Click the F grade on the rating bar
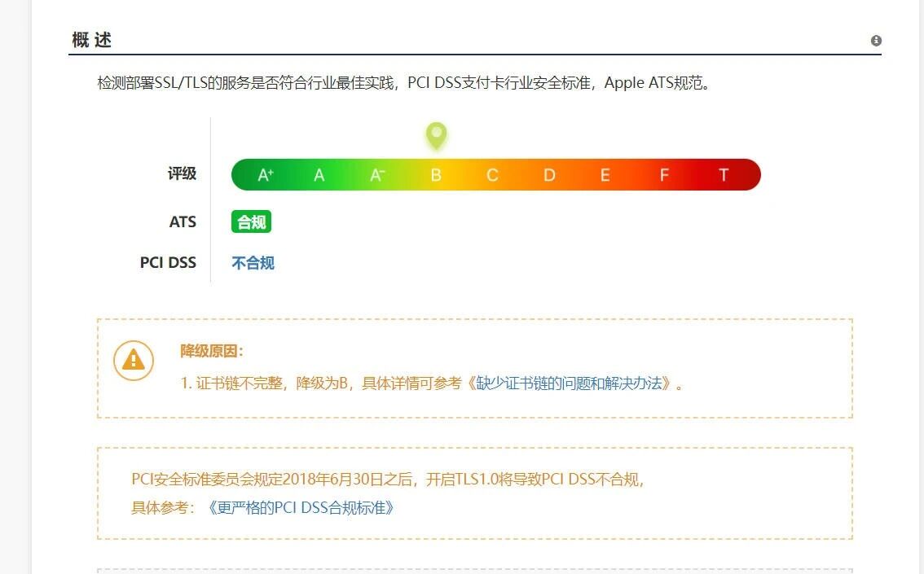 (x=664, y=175)
